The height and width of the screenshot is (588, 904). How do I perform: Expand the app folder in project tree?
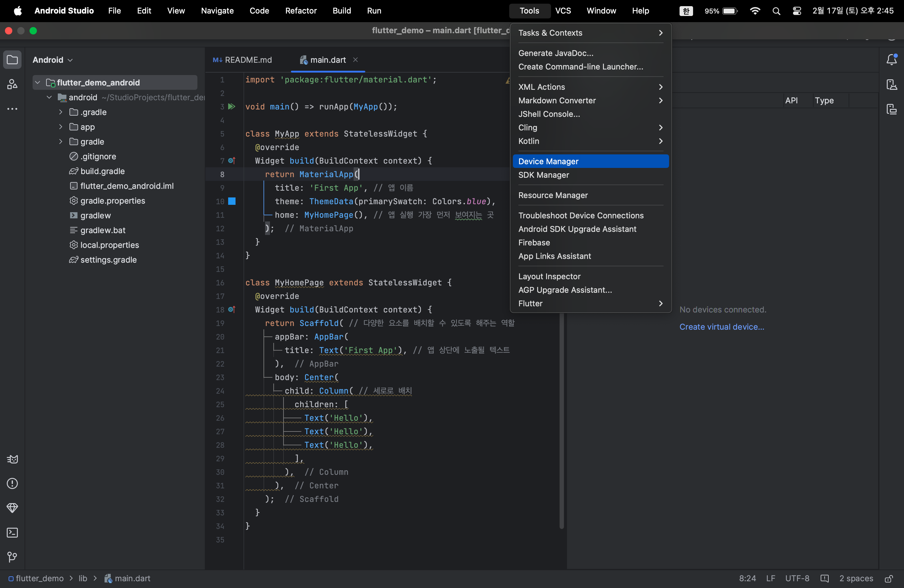pyautogui.click(x=60, y=127)
